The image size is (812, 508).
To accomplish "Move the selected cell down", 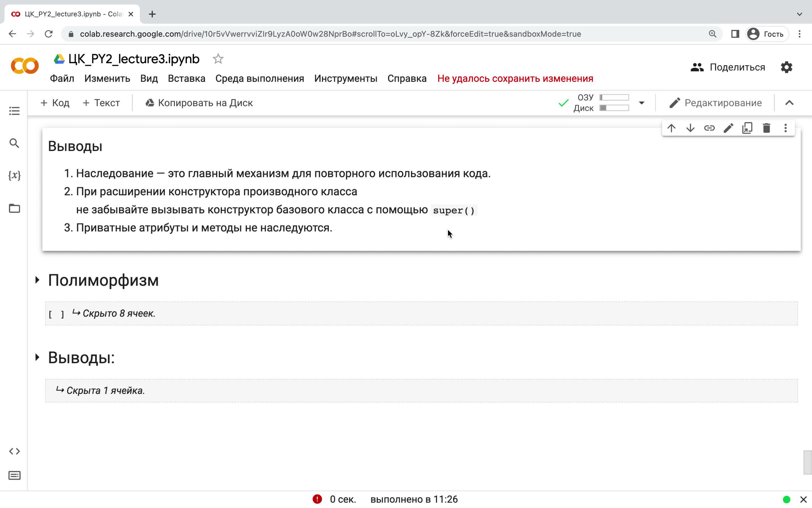I will click(690, 128).
